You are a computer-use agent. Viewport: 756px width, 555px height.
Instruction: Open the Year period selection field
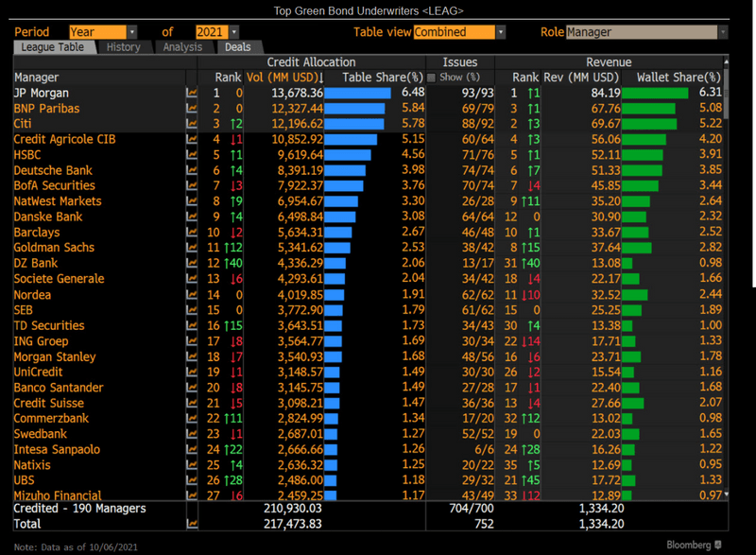(98, 32)
